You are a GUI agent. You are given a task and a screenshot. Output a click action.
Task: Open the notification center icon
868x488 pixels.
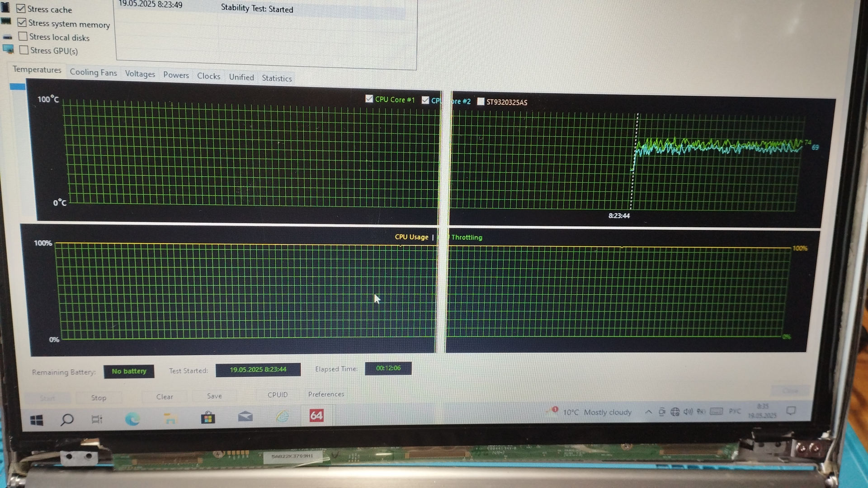[x=791, y=410]
